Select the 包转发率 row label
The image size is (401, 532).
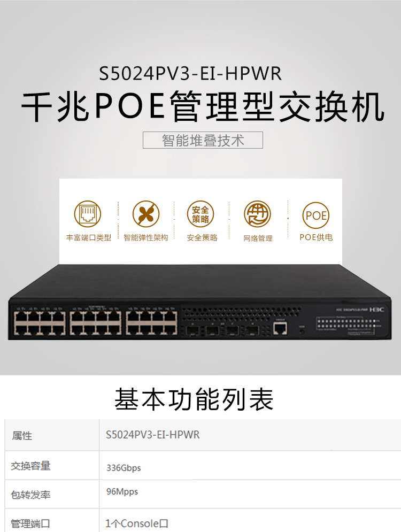pyautogui.click(x=52, y=494)
